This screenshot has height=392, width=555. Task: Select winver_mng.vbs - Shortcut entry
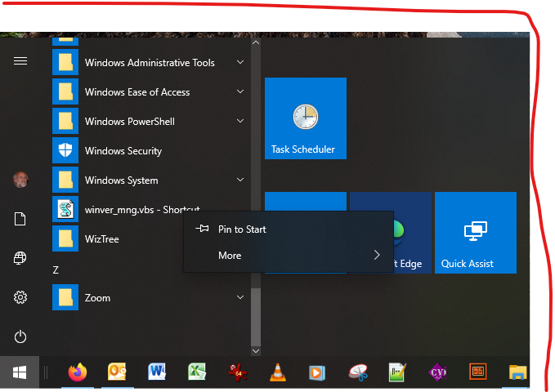click(142, 209)
